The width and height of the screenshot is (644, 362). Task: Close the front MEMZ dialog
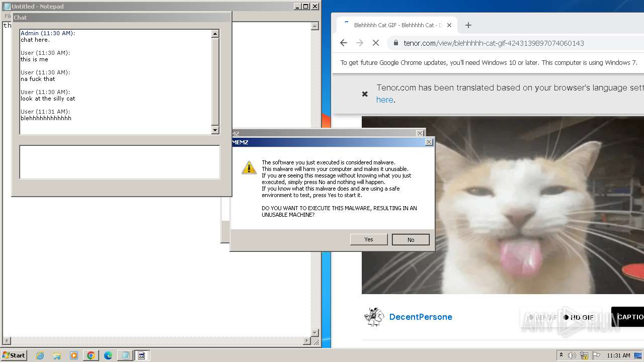point(429,142)
